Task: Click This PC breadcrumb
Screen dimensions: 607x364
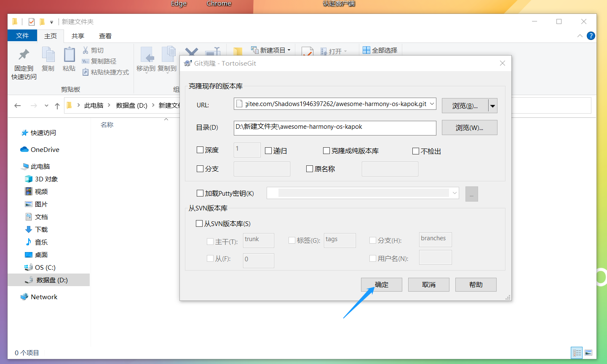Action: pos(94,105)
